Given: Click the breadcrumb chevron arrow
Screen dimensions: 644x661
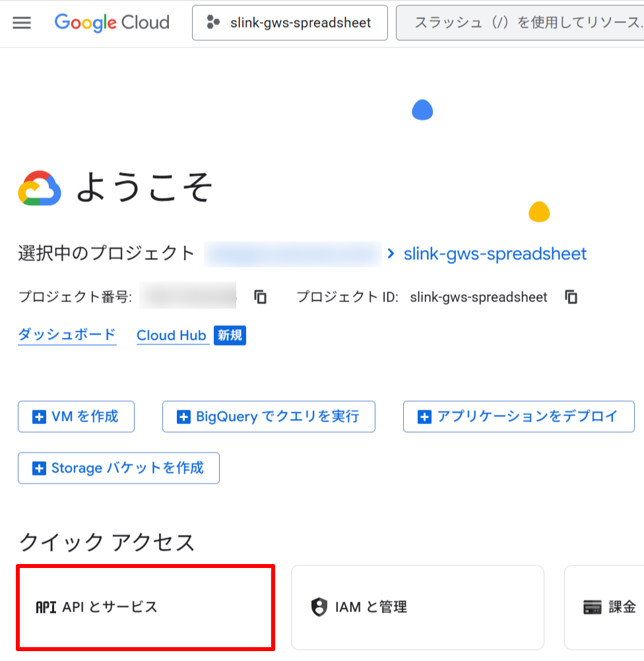Looking at the screenshot, I should click(x=391, y=253).
